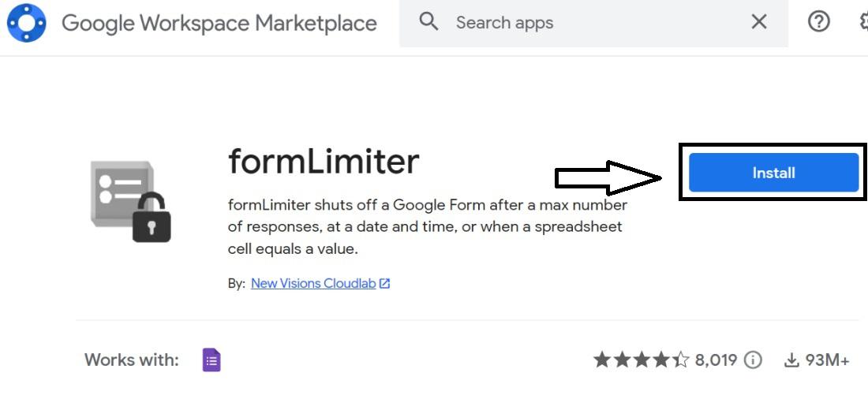This screenshot has height=395, width=868.
Task: Open the 8,019 ratings count
Action: pos(716,360)
